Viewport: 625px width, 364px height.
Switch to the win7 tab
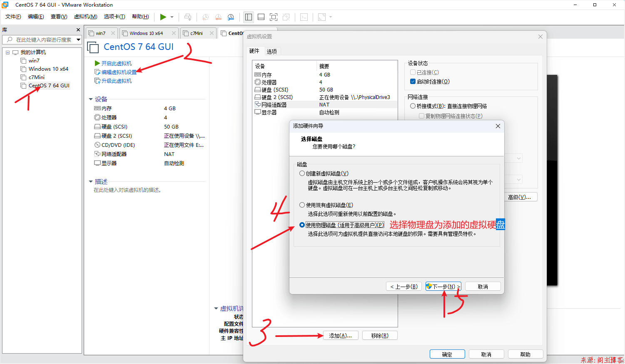click(x=100, y=33)
